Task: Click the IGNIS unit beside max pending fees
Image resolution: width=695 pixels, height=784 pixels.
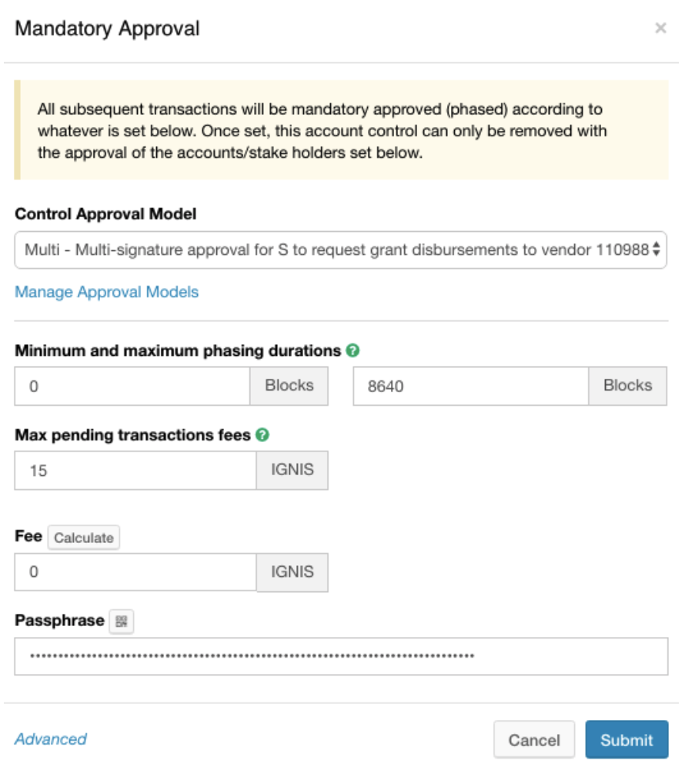Action: point(292,470)
